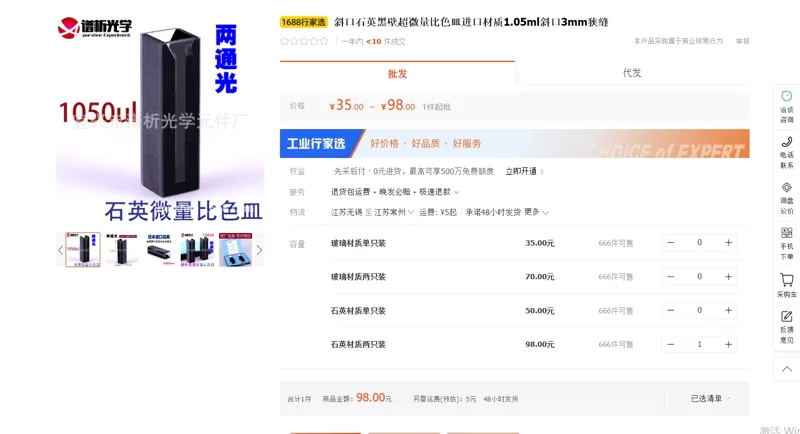Click the star rating icons
Screen dimensions: 800x434
(304, 41)
